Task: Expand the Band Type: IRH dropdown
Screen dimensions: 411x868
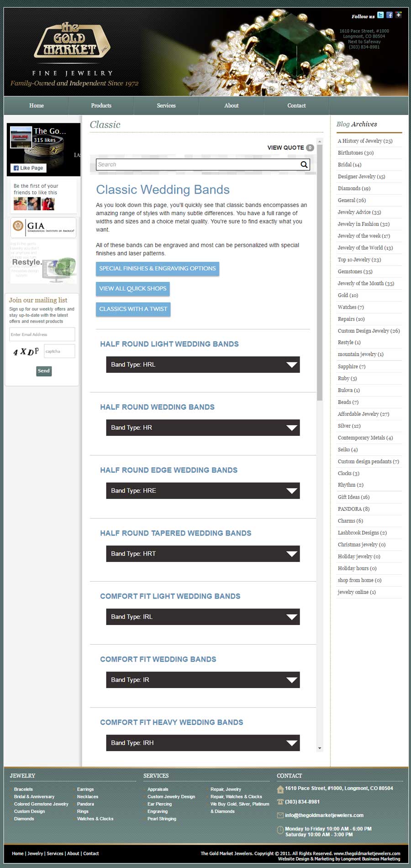Action: click(x=203, y=743)
